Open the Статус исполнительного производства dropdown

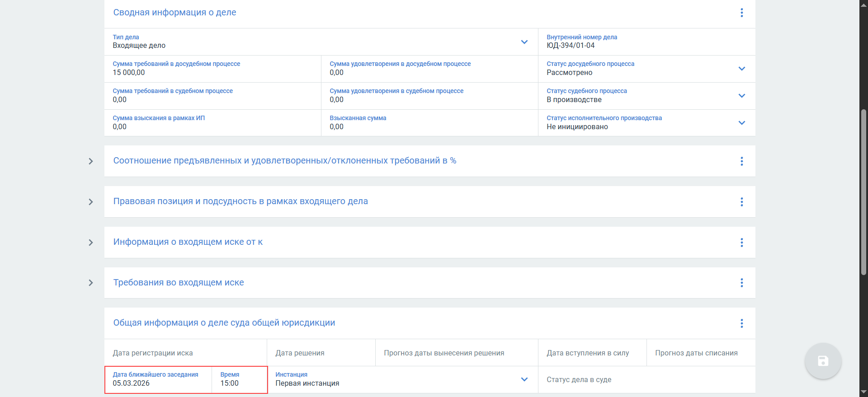tap(741, 123)
